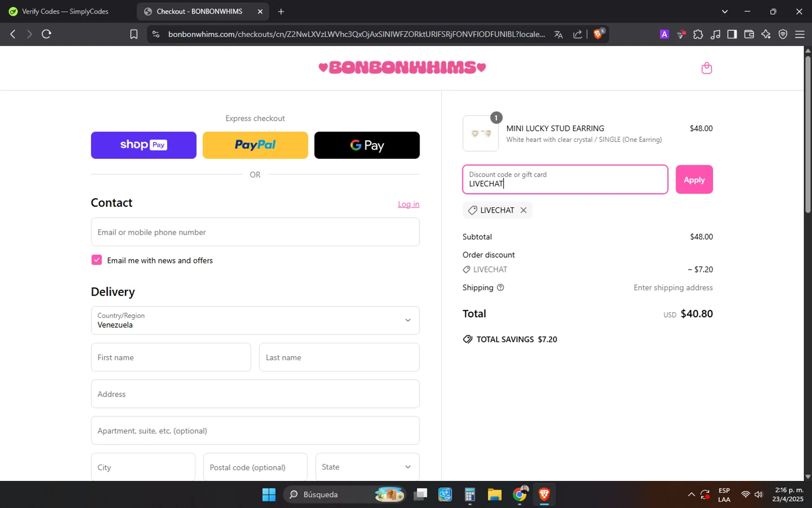Click the Mini Lucky Stud Earring thumbnail

pos(481,133)
